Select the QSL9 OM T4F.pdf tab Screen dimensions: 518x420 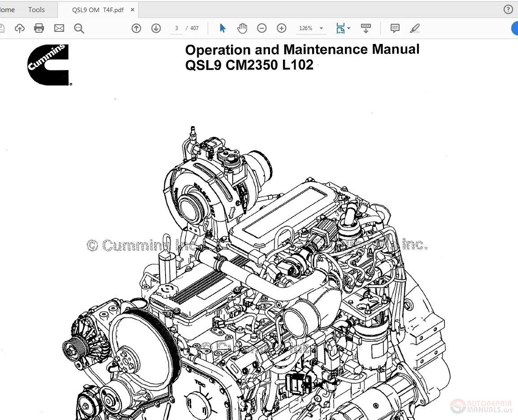tap(98, 10)
